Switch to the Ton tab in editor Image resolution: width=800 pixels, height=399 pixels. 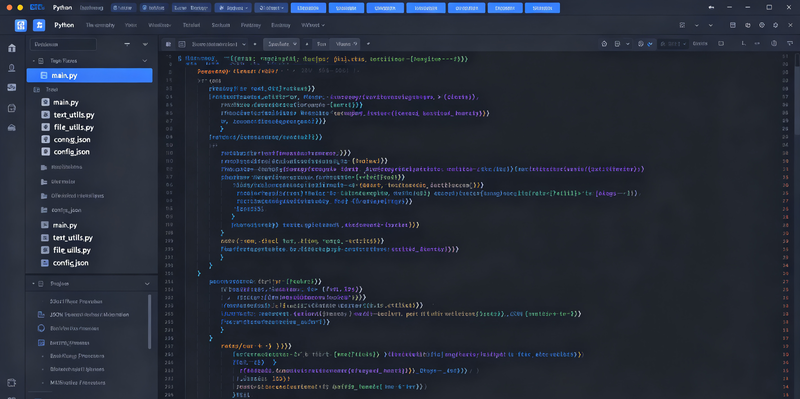321,44
